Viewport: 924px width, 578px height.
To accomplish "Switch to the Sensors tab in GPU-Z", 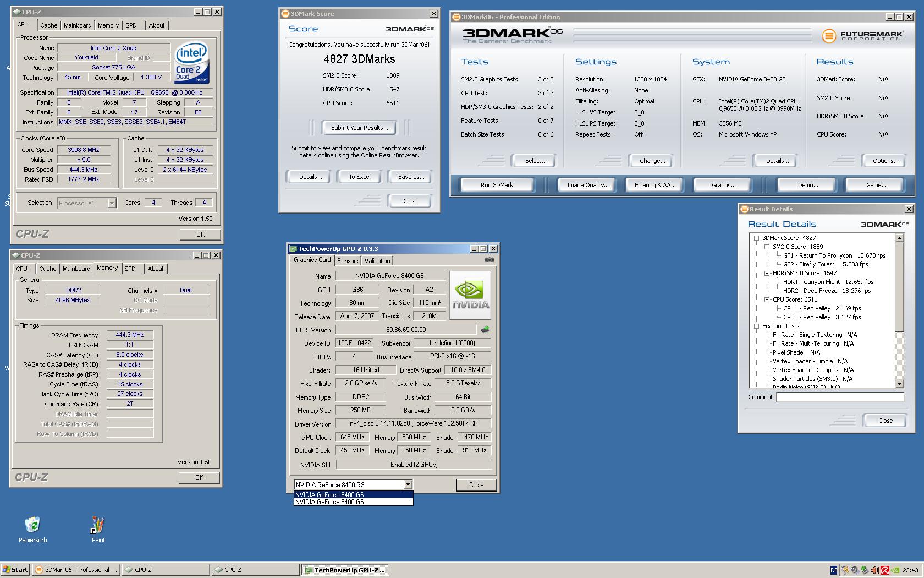I will (348, 261).
